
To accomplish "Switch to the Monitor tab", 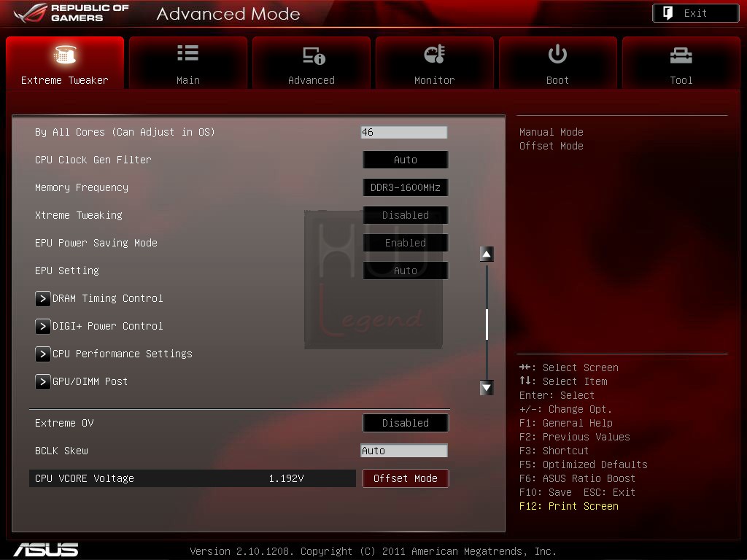I will [435, 63].
